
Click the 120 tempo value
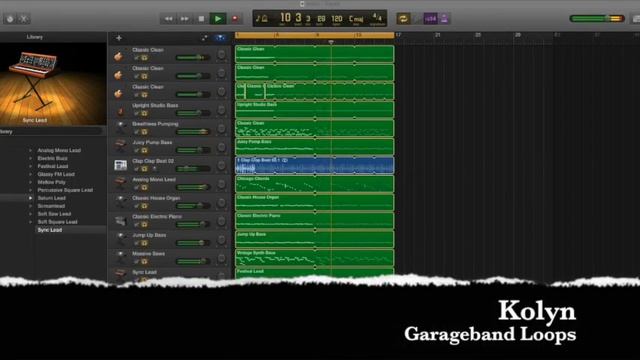tap(337, 19)
